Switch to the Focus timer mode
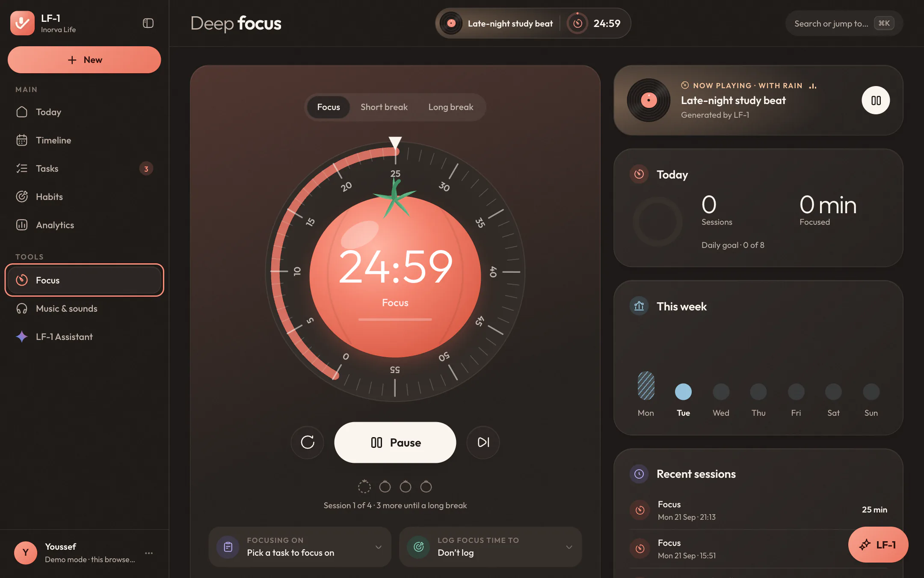This screenshot has height=578, width=924. (329, 107)
